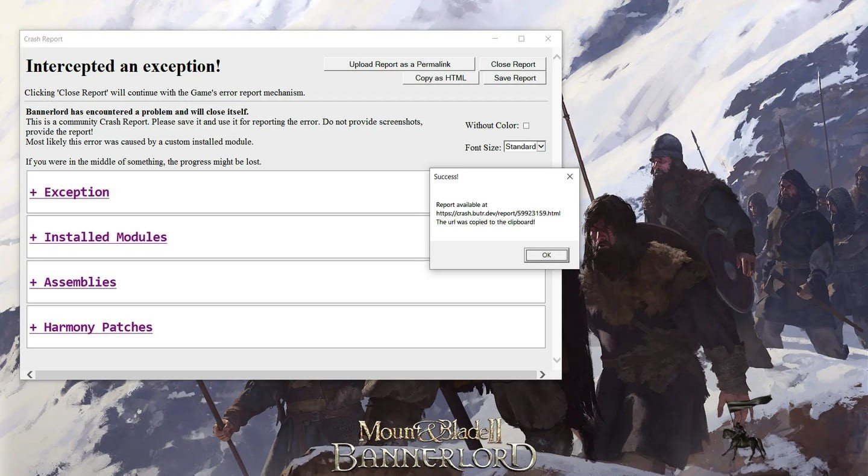Click 'Most likely this error was caused' line

point(140,142)
